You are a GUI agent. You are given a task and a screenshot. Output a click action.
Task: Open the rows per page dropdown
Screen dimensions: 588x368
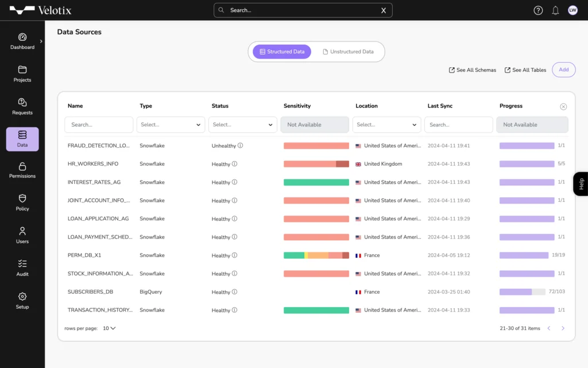(109, 328)
